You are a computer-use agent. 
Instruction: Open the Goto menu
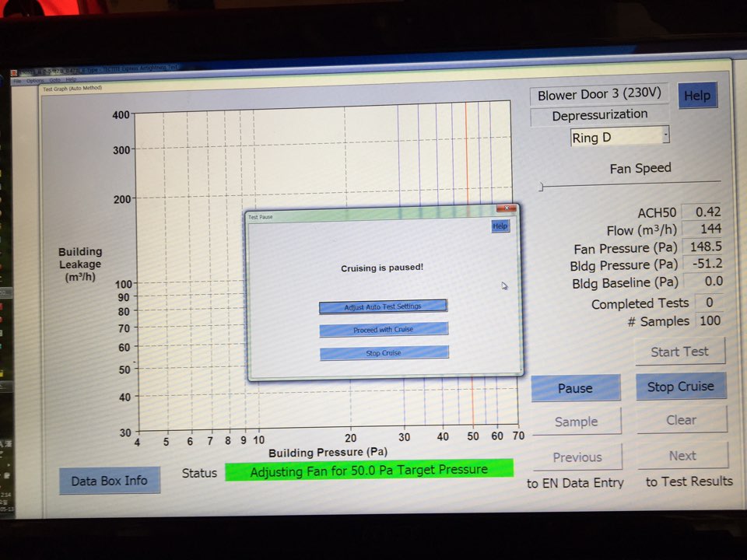click(54, 80)
